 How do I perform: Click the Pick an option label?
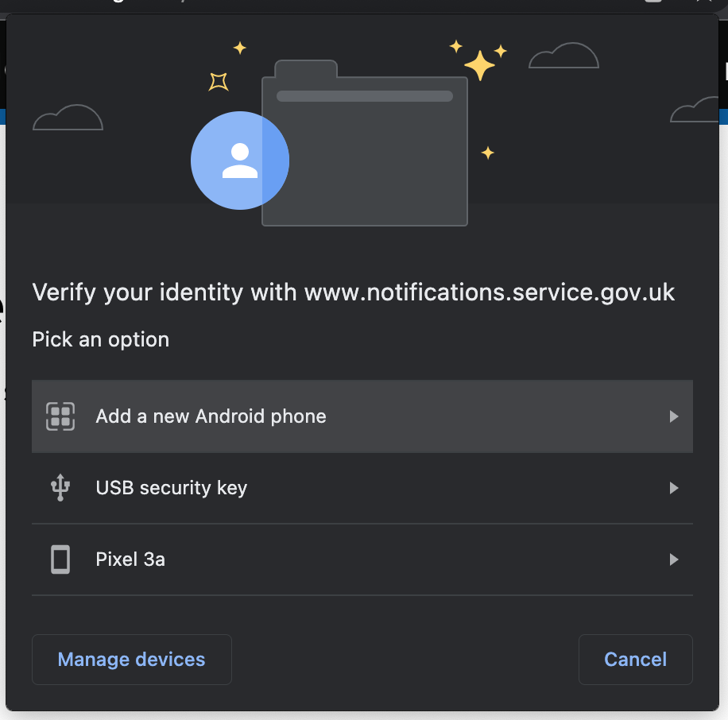[x=101, y=339]
